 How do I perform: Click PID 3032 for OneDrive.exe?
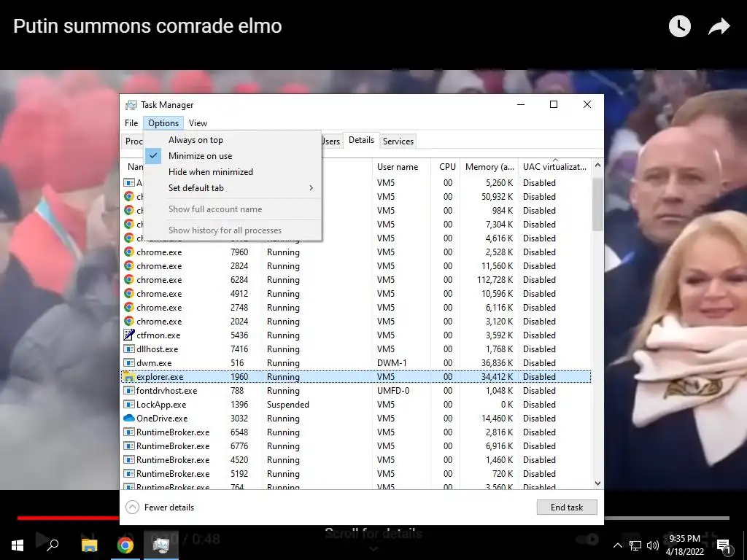[x=239, y=418]
